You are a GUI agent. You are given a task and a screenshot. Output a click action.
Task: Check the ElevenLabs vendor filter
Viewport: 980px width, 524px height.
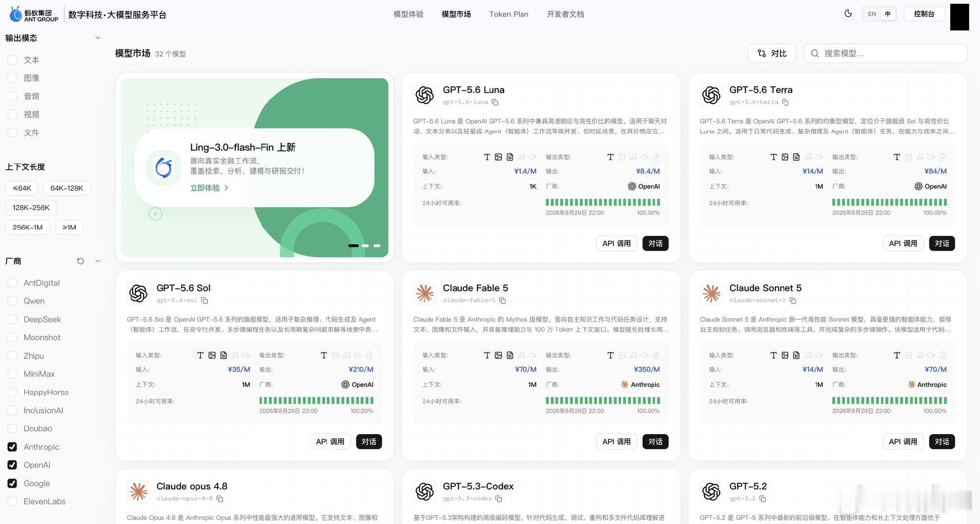13,501
